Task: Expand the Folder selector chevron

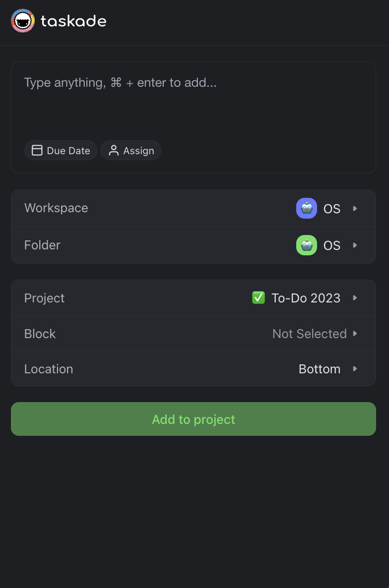Action: 355,245
